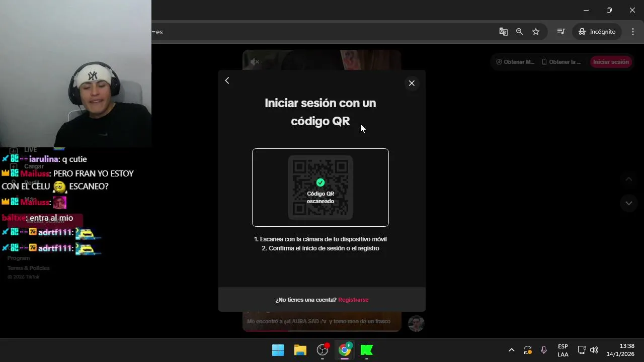The height and width of the screenshot is (362, 644).
Task: Switch to Chrome in the taskbar
Action: [x=345, y=350]
